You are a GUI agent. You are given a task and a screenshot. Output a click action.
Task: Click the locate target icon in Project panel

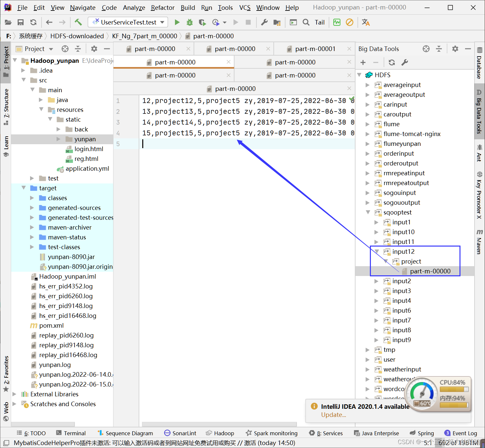pyautogui.click(x=65, y=49)
